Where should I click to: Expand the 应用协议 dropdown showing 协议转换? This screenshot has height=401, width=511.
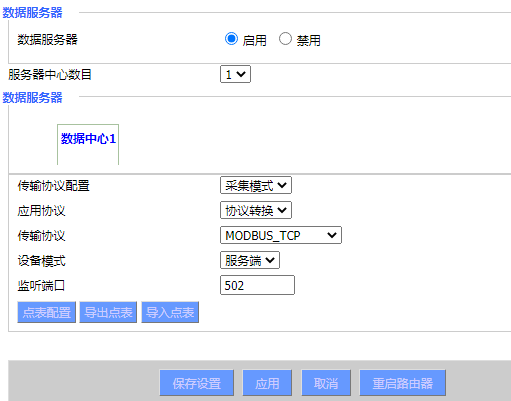tap(256, 210)
